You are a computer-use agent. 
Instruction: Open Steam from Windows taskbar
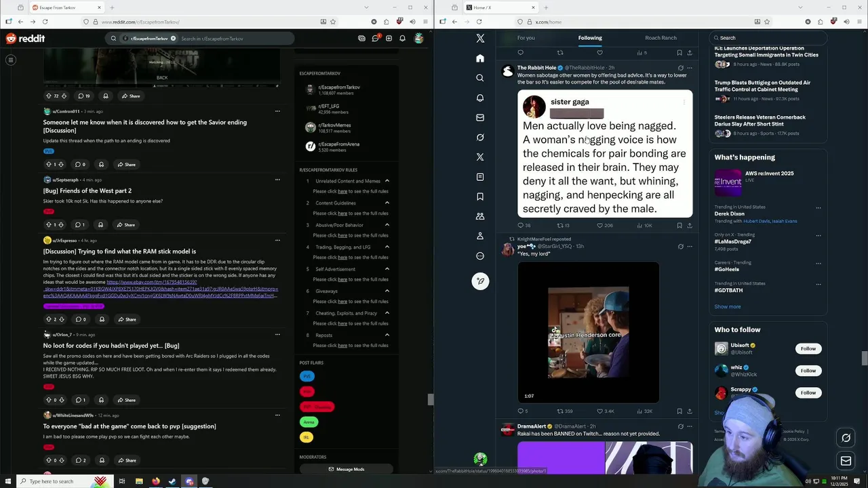tap(172, 481)
